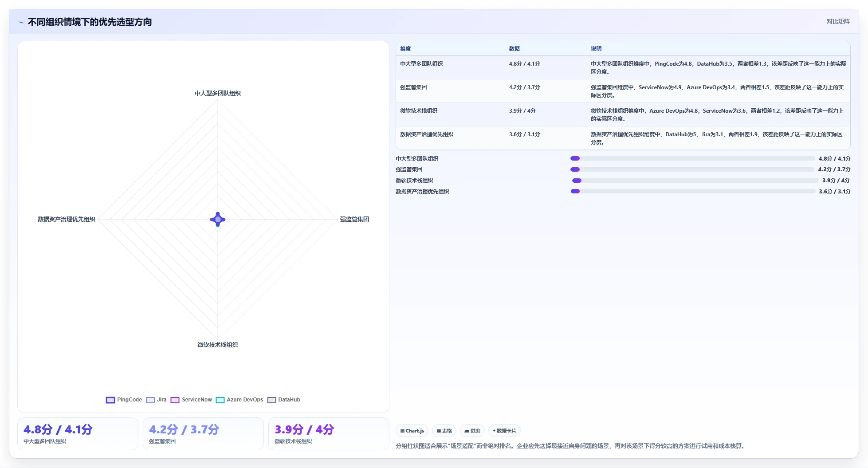
Task: Toggle Azure DevOps legend series
Action: point(240,400)
